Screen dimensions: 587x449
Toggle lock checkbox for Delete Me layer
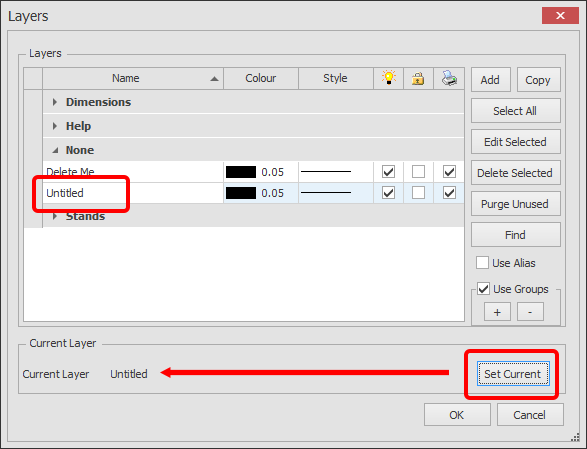point(418,172)
